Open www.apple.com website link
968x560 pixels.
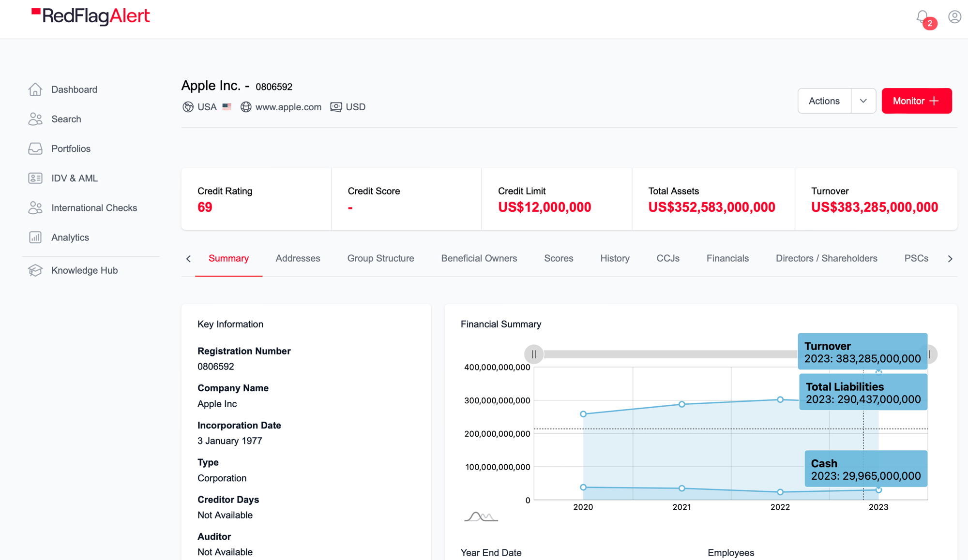[x=288, y=107]
